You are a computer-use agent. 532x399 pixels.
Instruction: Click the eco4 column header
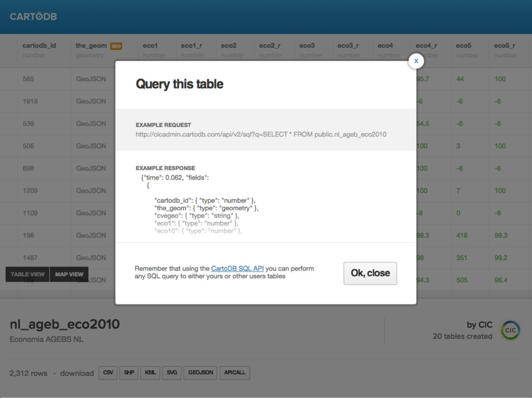(385, 46)
